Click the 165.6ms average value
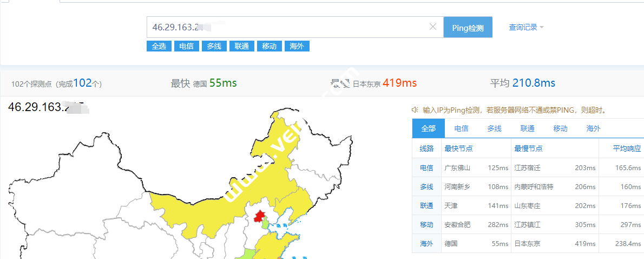Viewport: 644px width, 259px height. point(628,168)
